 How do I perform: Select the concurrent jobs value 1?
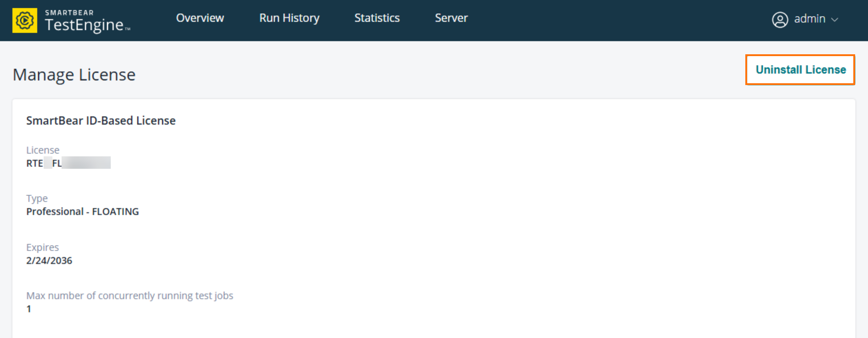click(x=28, y=309)
